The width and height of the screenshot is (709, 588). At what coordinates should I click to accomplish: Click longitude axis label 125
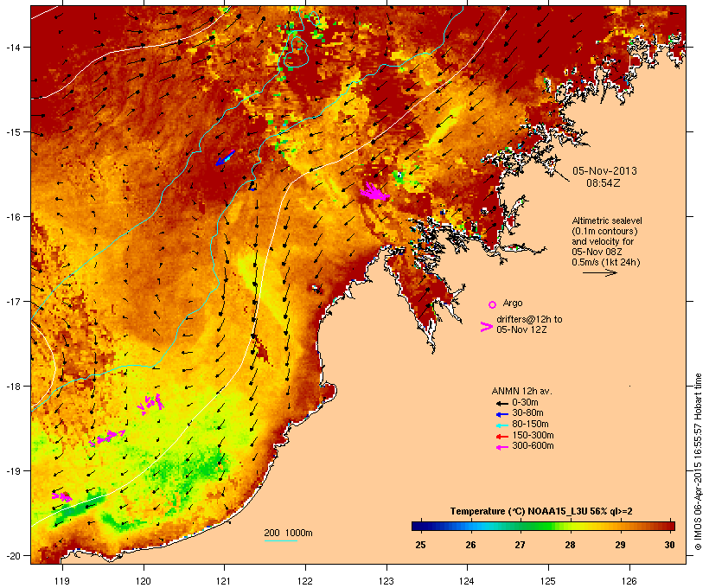[x=548, y=581]
